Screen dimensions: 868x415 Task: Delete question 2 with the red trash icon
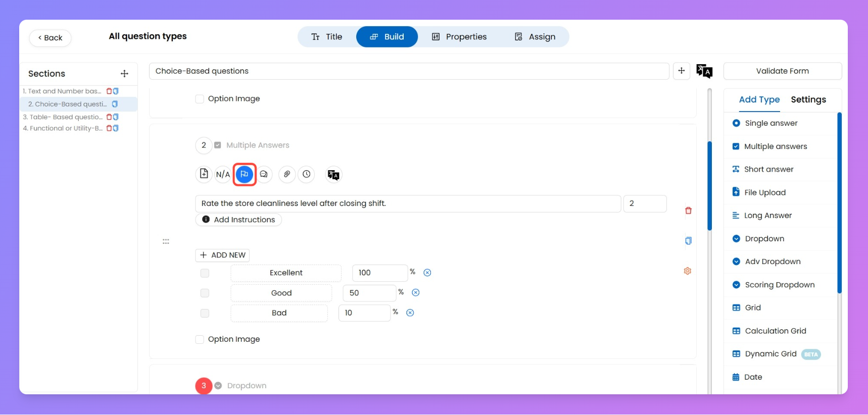pos(688,211)
